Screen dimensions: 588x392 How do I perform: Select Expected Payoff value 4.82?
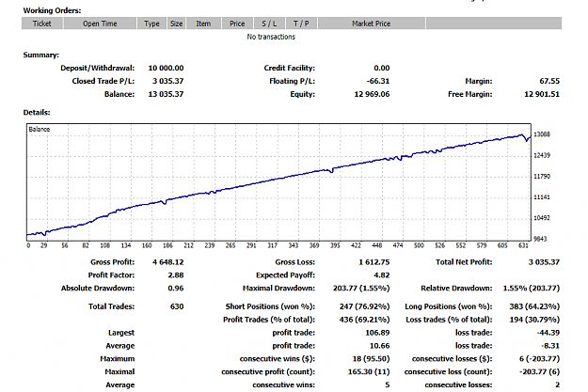[382, 275]
